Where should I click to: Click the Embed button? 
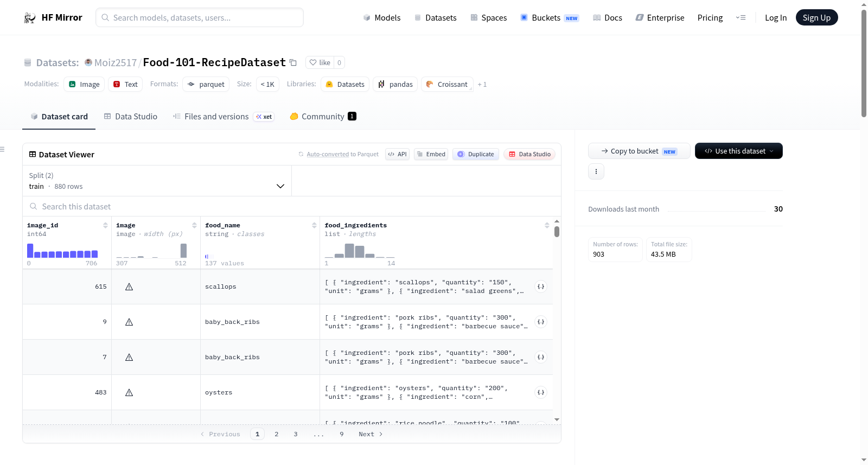point(431,154)
